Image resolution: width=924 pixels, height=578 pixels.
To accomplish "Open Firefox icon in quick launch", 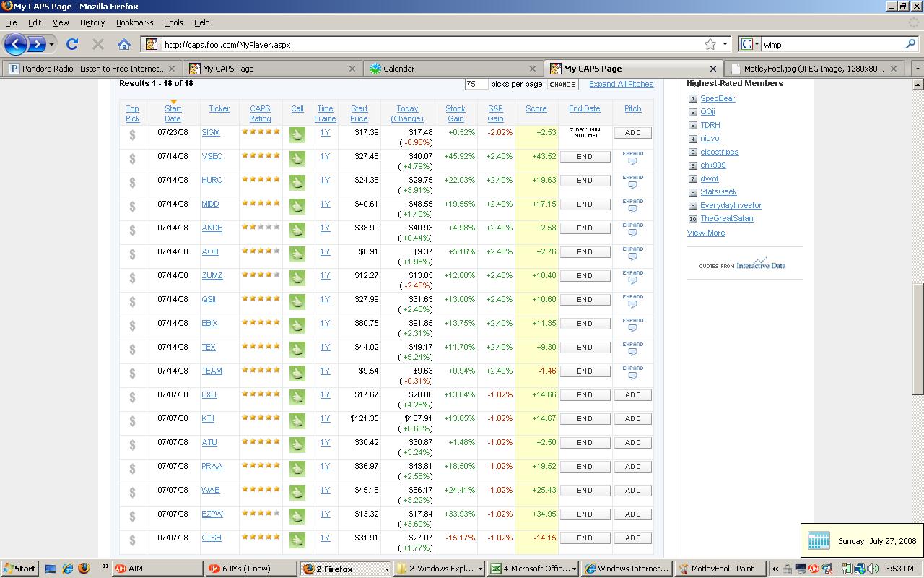I will point(84,569).
